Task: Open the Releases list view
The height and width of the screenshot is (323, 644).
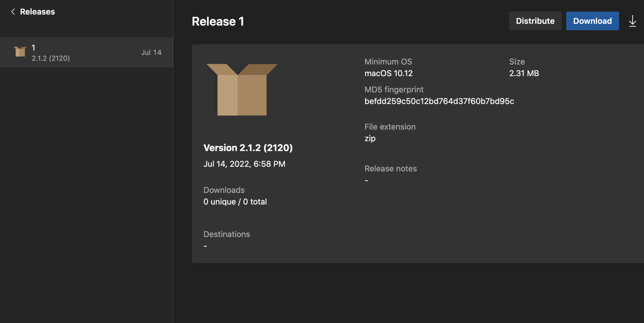Action: (x=37, y=11)
